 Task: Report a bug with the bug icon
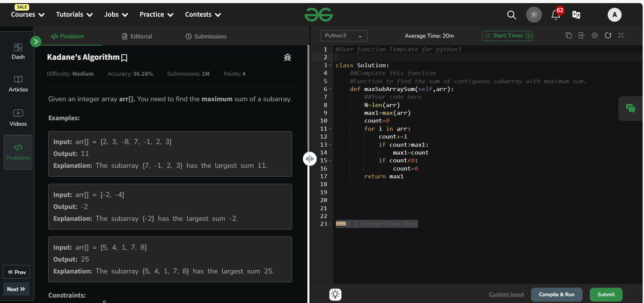point(287,57)
